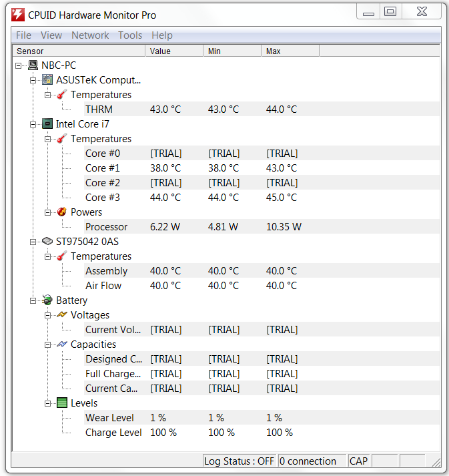Open the Tools menu

click(x=130, y=35)
